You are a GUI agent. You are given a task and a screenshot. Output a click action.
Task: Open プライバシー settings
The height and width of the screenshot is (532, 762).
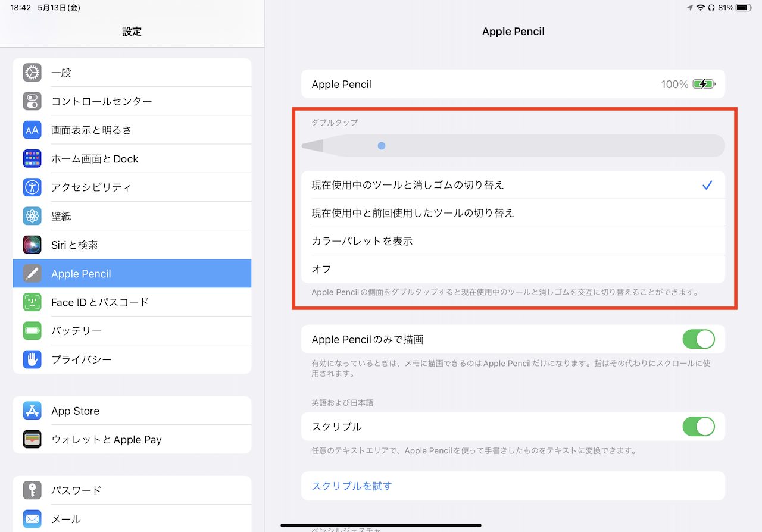(x=132, y=359)
